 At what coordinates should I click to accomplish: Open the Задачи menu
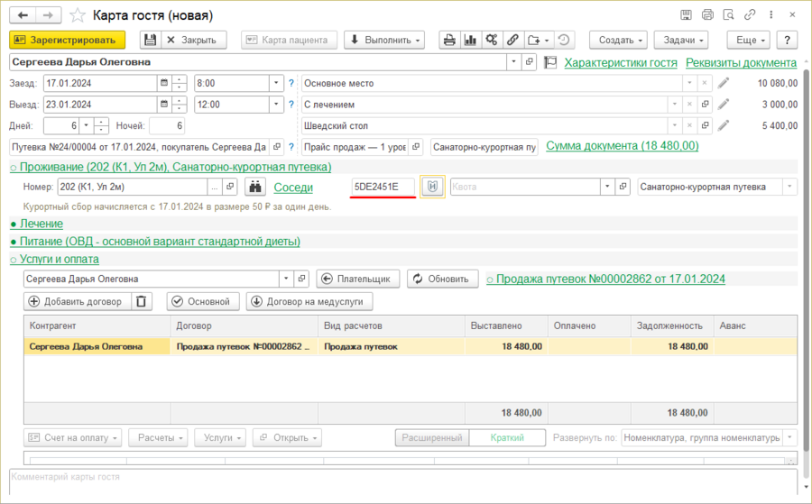click(681, 40)
